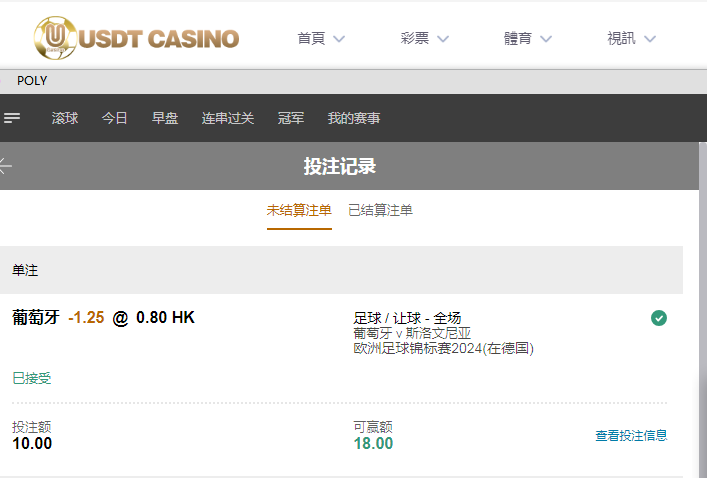The height and width of the screenshot is (478, 707).
Task: Open 我的赛事 in the menu
Action: pos(354,118)
